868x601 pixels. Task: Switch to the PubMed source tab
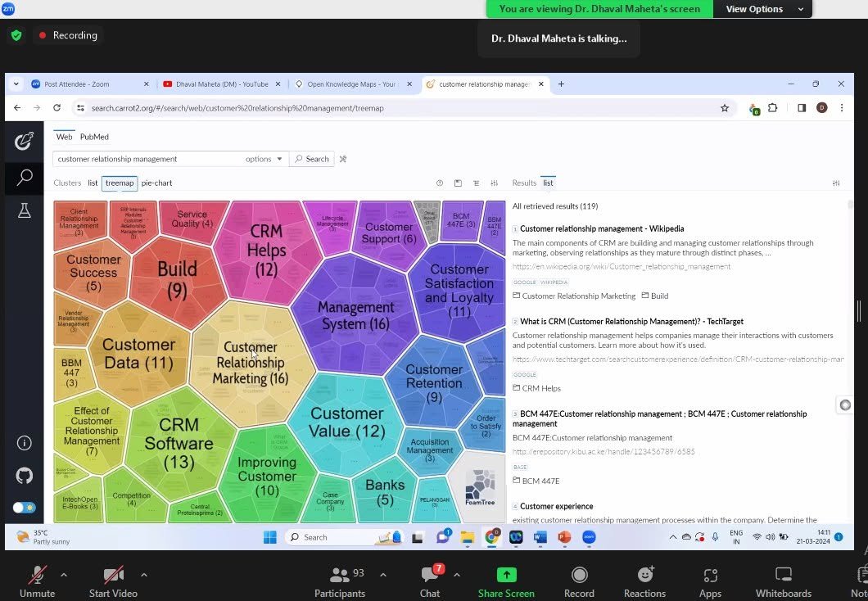94,137
